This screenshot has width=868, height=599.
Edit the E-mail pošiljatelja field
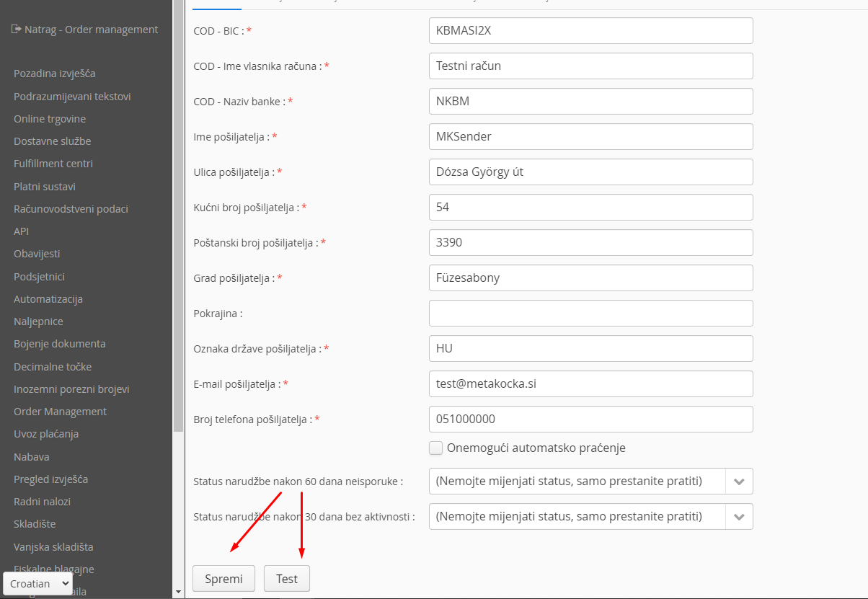pyautogui.click(x=591, y=383)
